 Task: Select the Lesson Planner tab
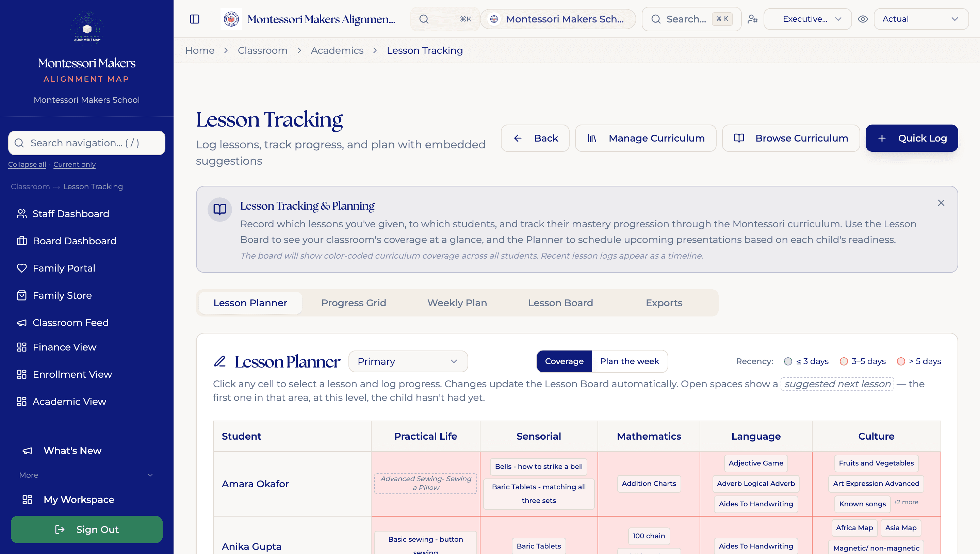(x=250, y=303)
